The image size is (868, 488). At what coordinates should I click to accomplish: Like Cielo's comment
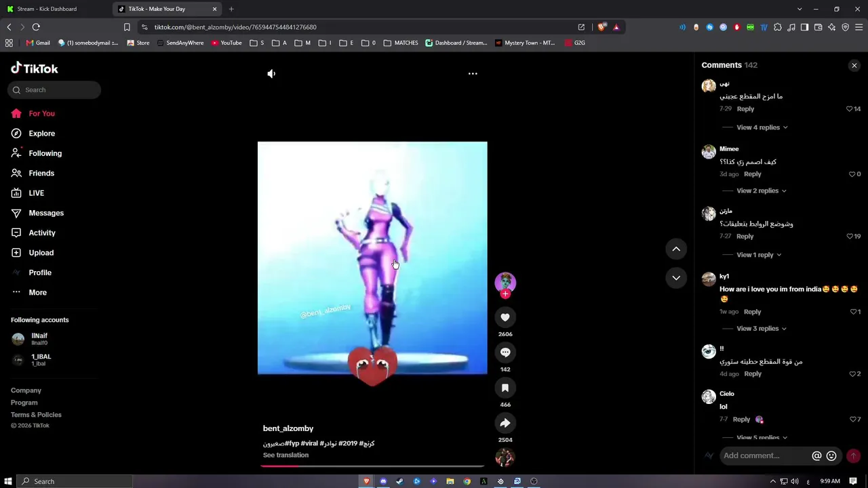click(852, 420)
